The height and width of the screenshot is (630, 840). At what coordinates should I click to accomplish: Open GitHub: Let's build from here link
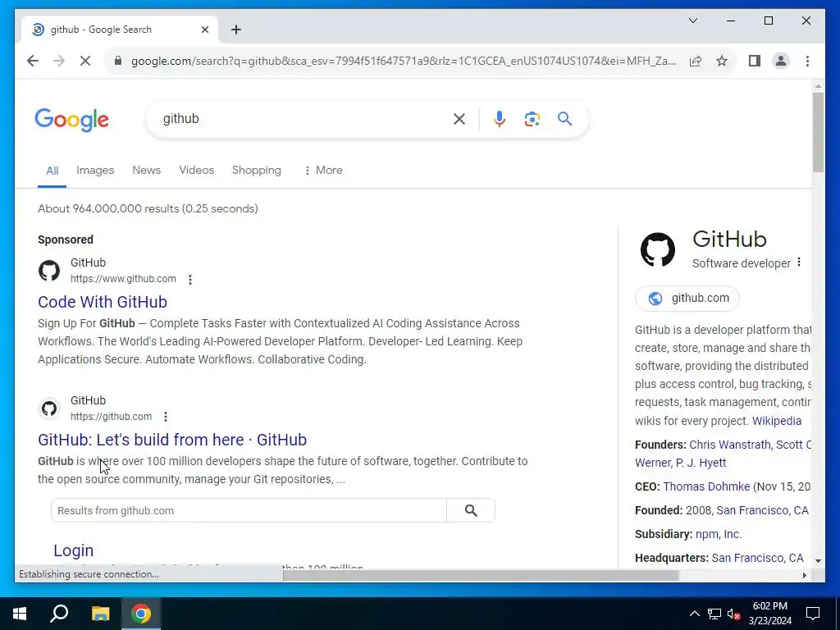172,440
